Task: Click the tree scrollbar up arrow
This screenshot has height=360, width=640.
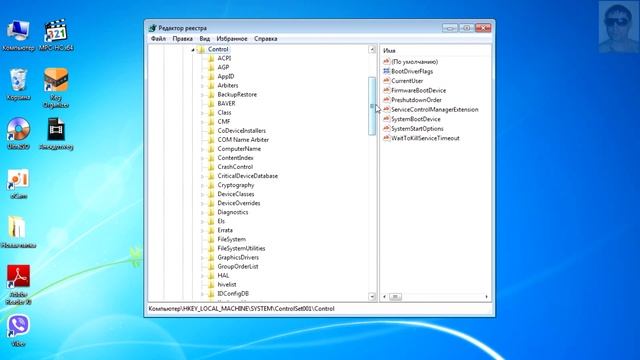Action: [x=372, y=49]
